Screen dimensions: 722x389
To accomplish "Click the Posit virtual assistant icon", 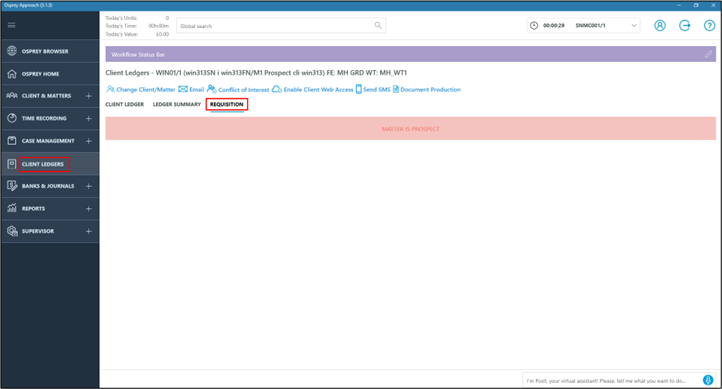I will coord(708,380).
